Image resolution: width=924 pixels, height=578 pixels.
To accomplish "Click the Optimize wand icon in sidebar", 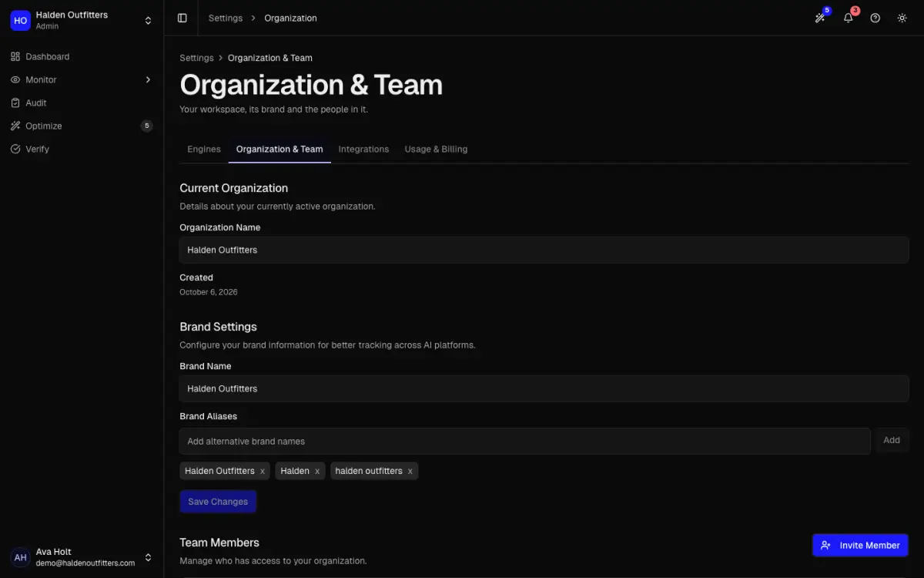I will pyautogui.click(x=15, y=126).
